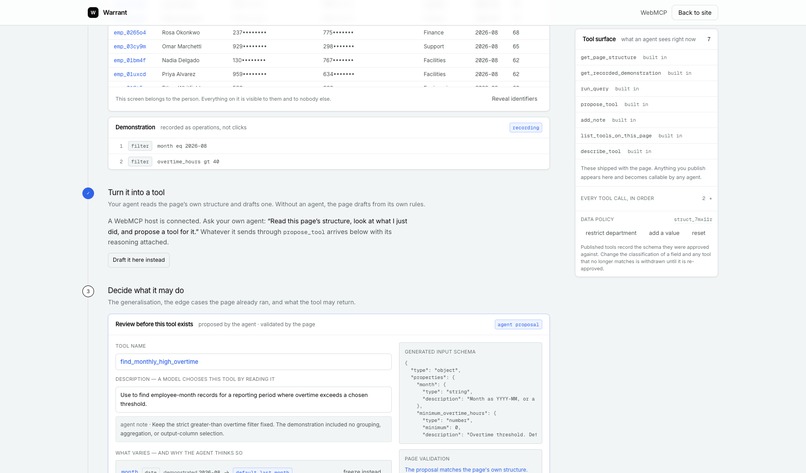Click the Decide what it may do heading

tap(145, 290)
